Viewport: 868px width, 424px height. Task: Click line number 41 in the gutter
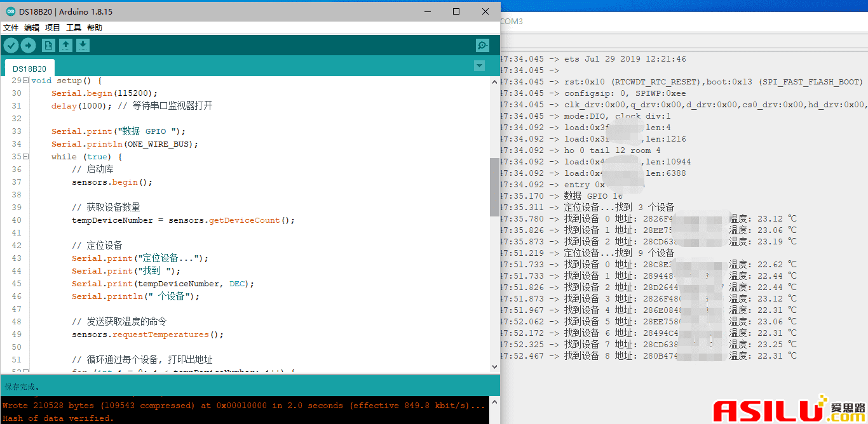click(x=17, y=233)
